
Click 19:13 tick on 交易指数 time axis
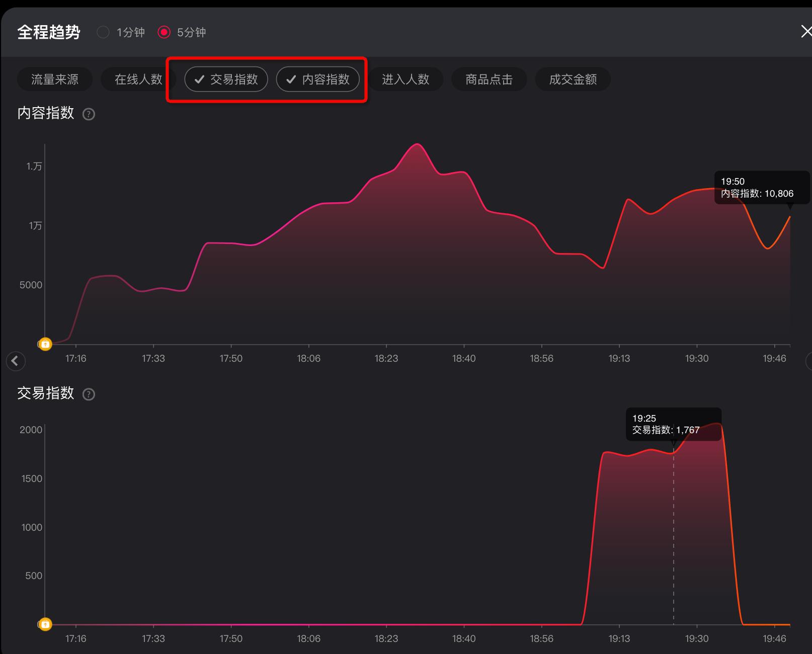click(619, 638)
